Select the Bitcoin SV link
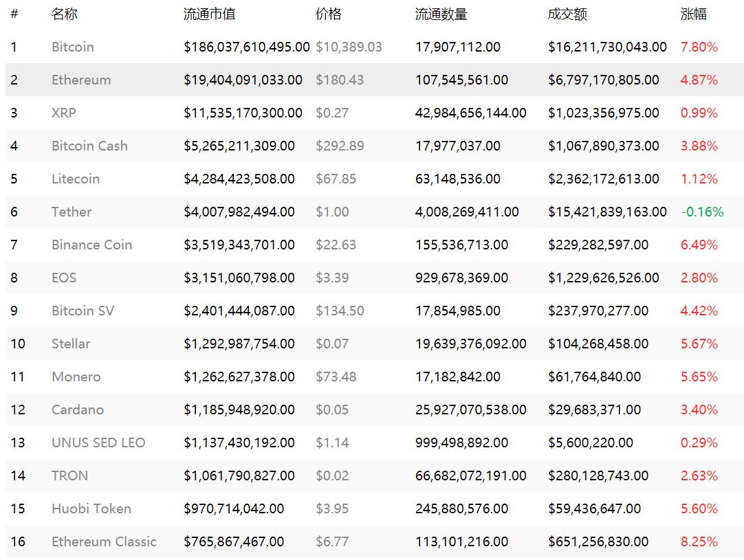Screen dimensions: 744x560 click(83, 311)
